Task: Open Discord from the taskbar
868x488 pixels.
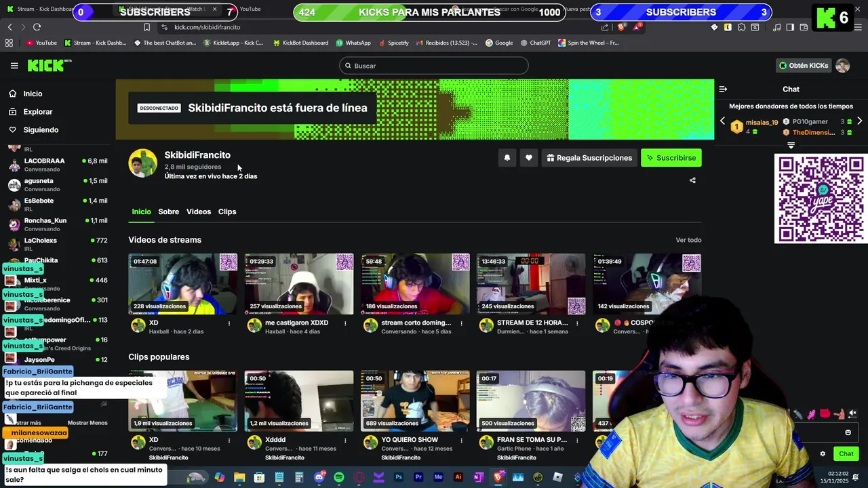Action: (319, 477)
